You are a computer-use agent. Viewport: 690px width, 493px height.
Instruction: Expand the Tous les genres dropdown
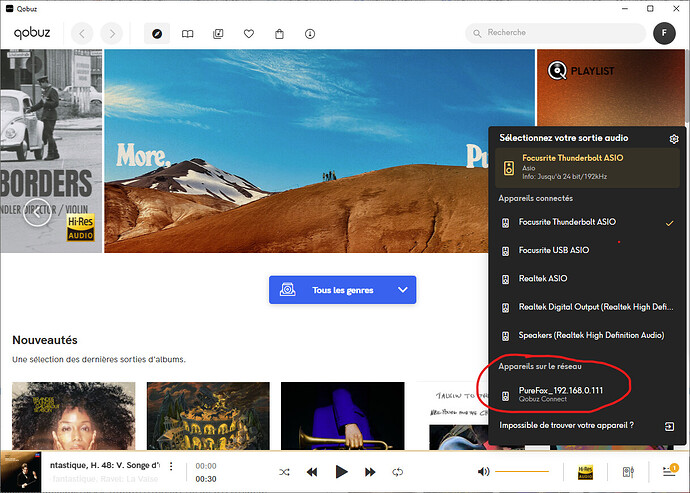click(x=342, y=290)
